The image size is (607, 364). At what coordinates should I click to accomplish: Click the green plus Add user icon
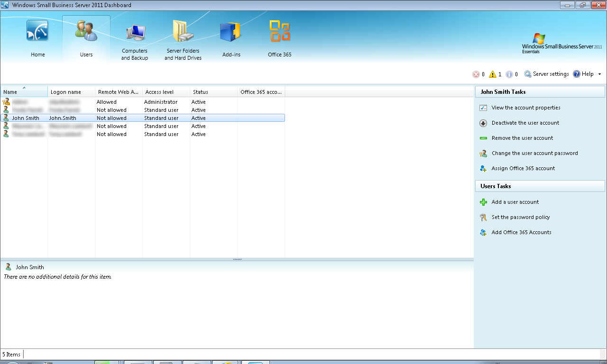coord(483,202)
